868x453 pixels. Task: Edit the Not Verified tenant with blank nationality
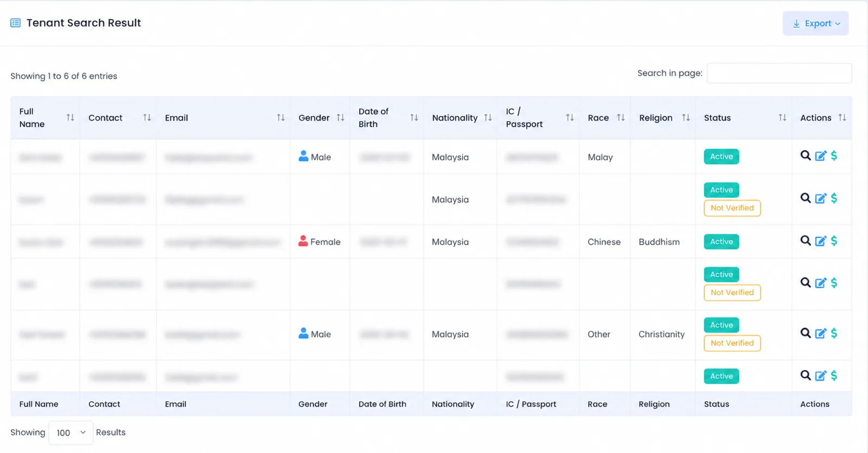click(821, 283)
